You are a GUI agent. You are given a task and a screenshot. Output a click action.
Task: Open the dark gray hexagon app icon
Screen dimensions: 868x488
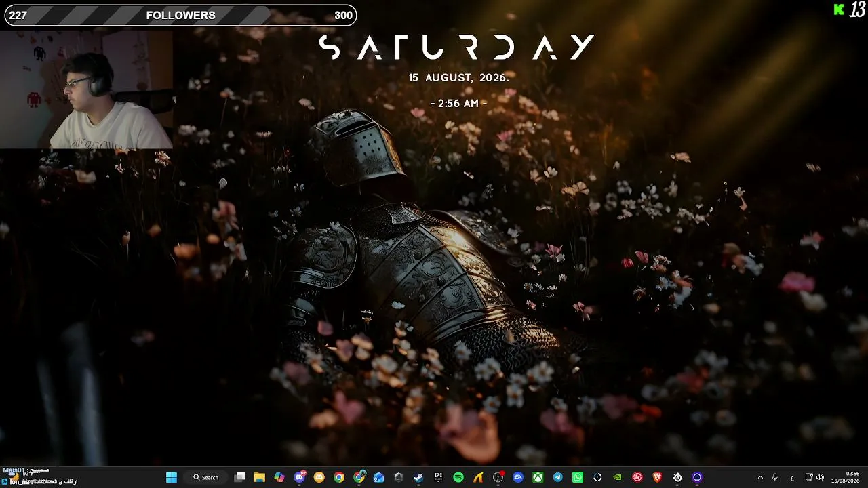pos(399,477)
